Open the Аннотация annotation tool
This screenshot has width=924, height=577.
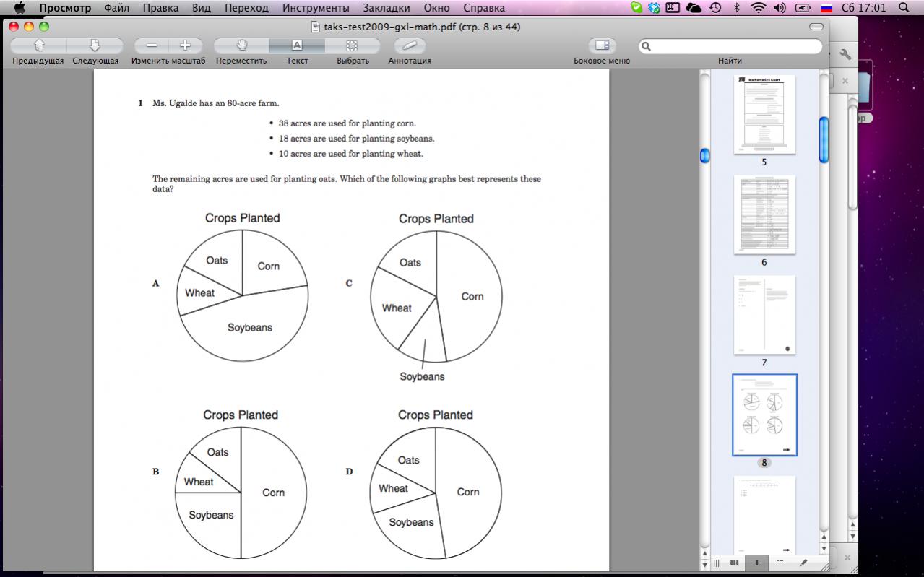click(x=410, y=45)
